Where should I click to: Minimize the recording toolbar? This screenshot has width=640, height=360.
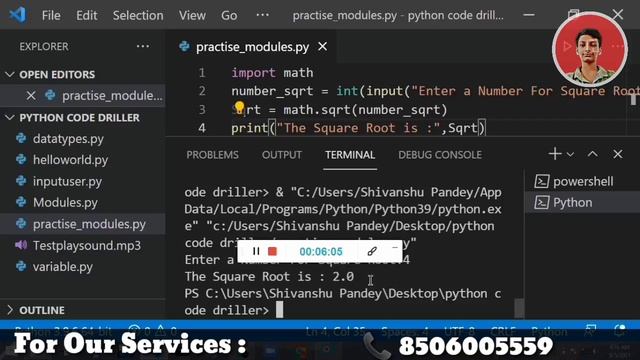coord(395,247)
